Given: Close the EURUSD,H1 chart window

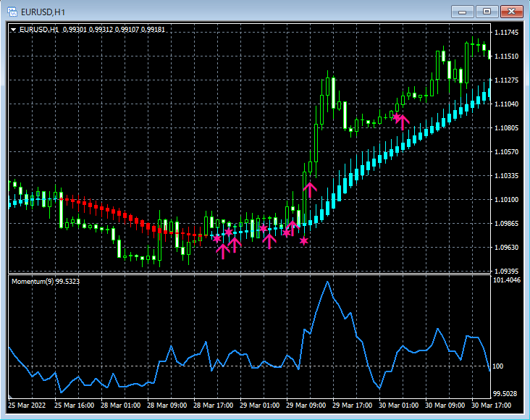Looking at the screenshot, I should (x=512, y=12).
